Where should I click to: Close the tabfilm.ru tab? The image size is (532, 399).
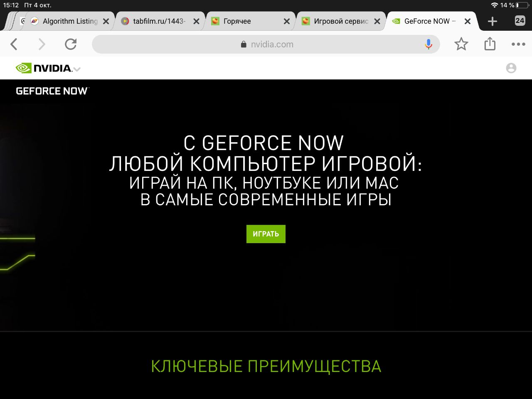click(196, 21)
